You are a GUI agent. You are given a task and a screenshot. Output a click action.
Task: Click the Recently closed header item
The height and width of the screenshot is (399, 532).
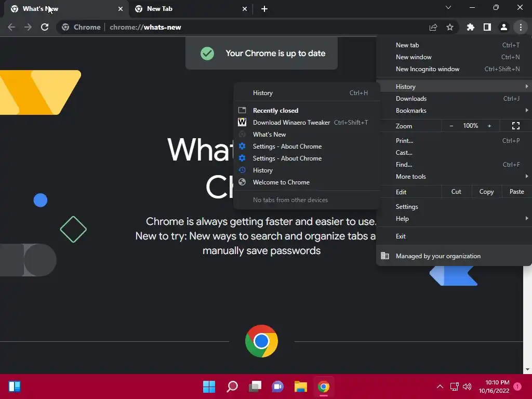pos(307,111)
